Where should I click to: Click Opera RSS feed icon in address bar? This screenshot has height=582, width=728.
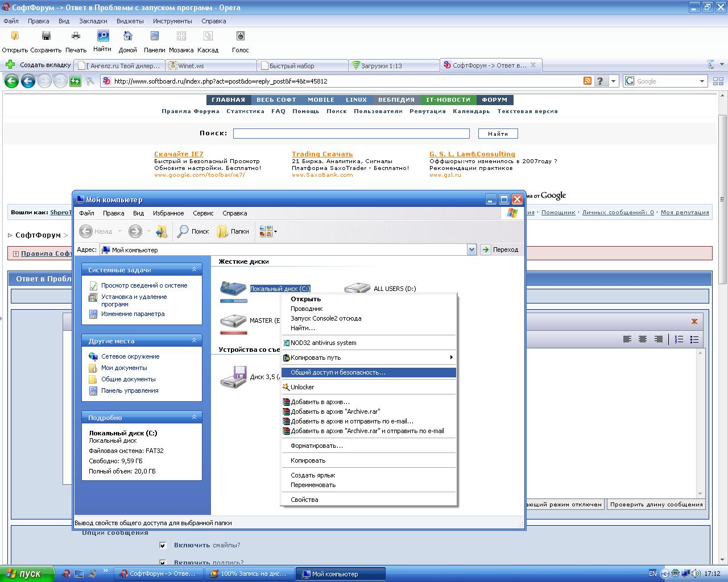pos(588,81)
